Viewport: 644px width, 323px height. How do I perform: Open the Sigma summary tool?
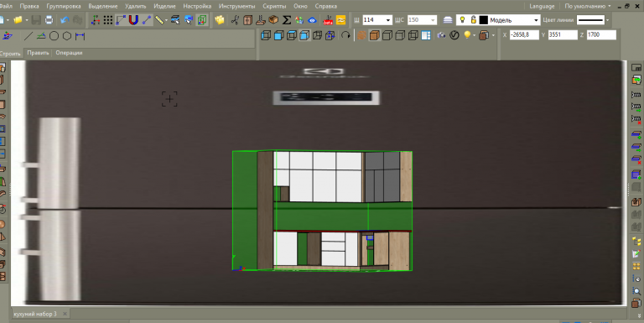click(x=287, y=20)
